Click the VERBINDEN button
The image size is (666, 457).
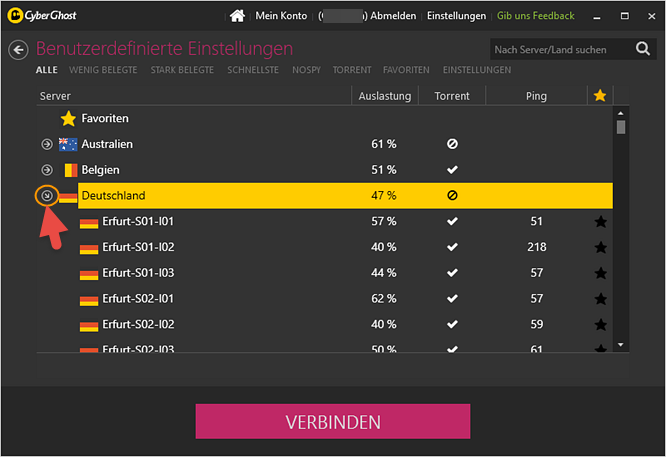[x=333, y=421]
